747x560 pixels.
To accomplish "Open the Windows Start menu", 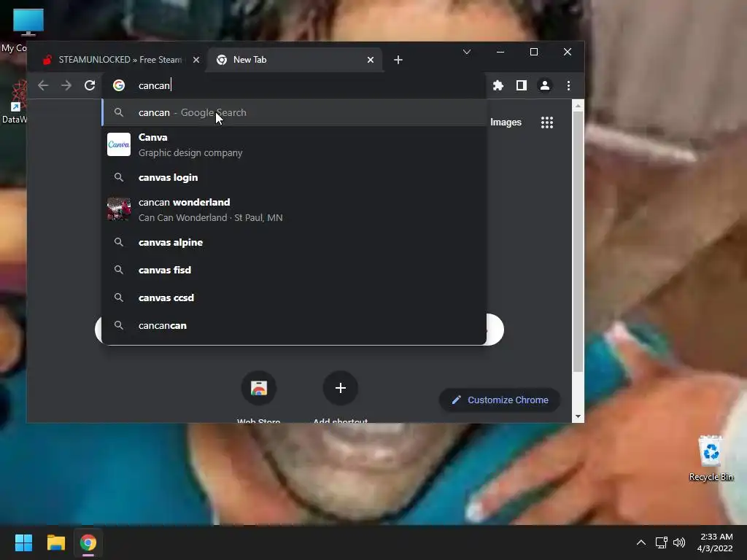I will tap(23, 542).
